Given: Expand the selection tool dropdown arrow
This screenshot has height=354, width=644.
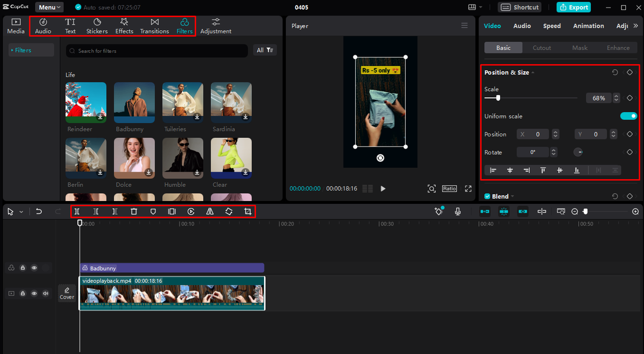Looking at the screenshot, I should (x=21, y=212).
